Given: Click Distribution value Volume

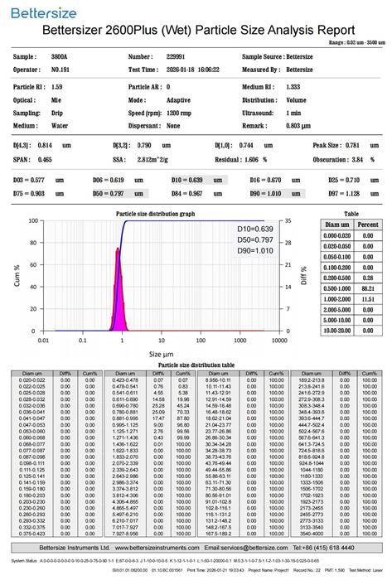Looking at the screenshot, I should pyautogui.click(x=296, y=100).
